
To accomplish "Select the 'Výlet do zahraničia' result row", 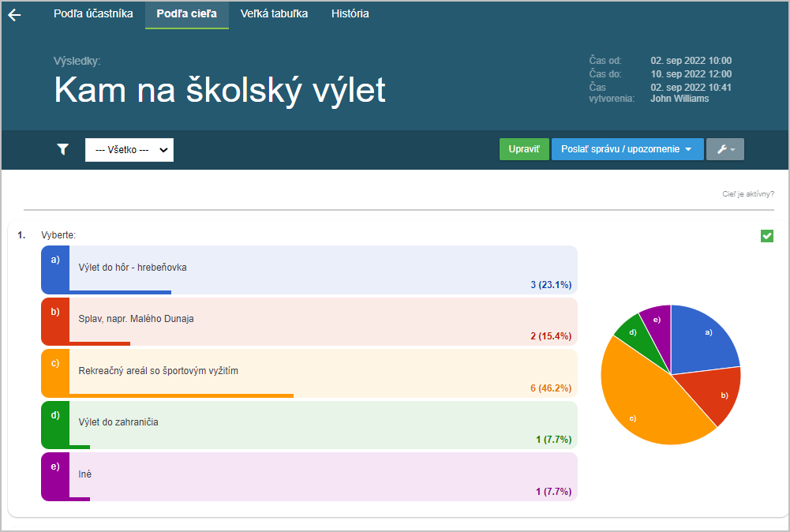I will 316,424.
